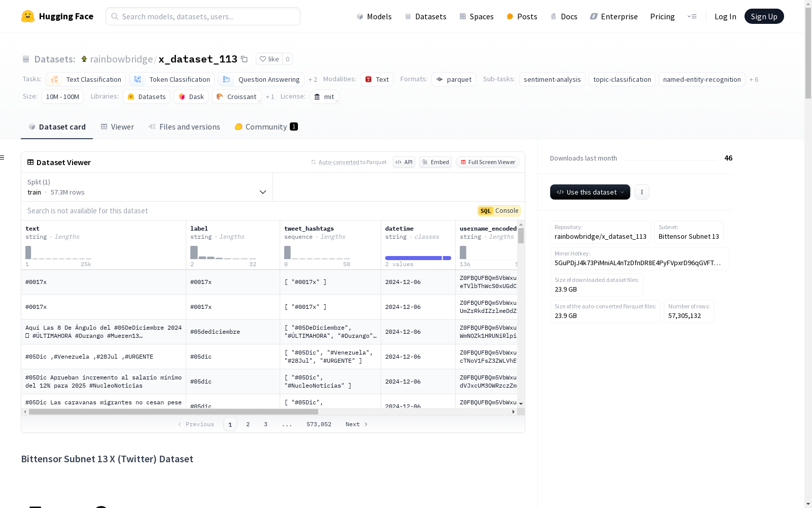Image resolution: width=812 pixels, height=508 pixels.
Task: Open the Pricing page
Action: pyautogui.click(x=662, y=17)
